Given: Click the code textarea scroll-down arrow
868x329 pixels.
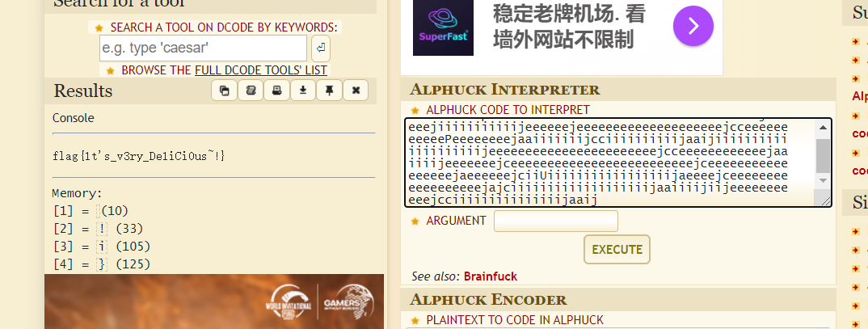Looking at the screenshot, I should 824,180.
